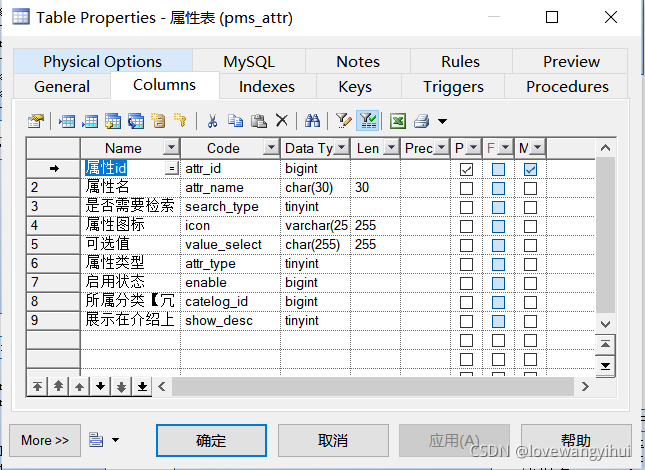This screenshot has height=470, width=645.
Task: Toggle the P checkbox for enable row
Action: coord(466,283)
